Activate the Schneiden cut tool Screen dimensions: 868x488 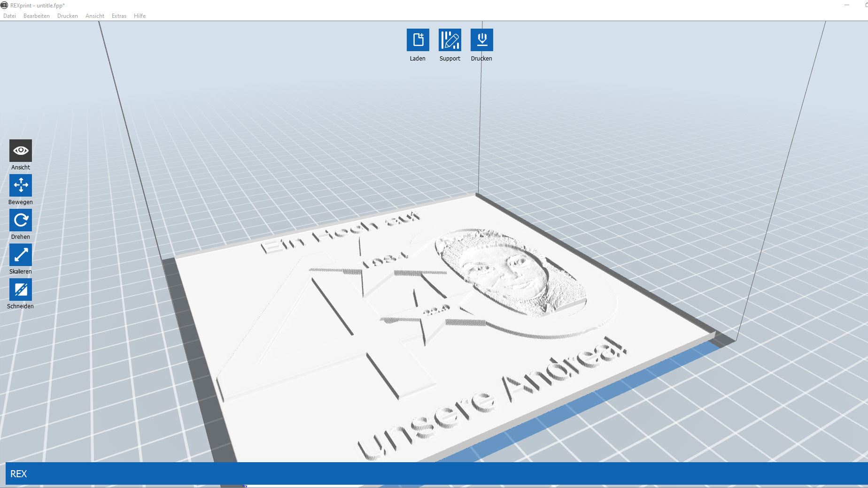[x=21, y=290]
